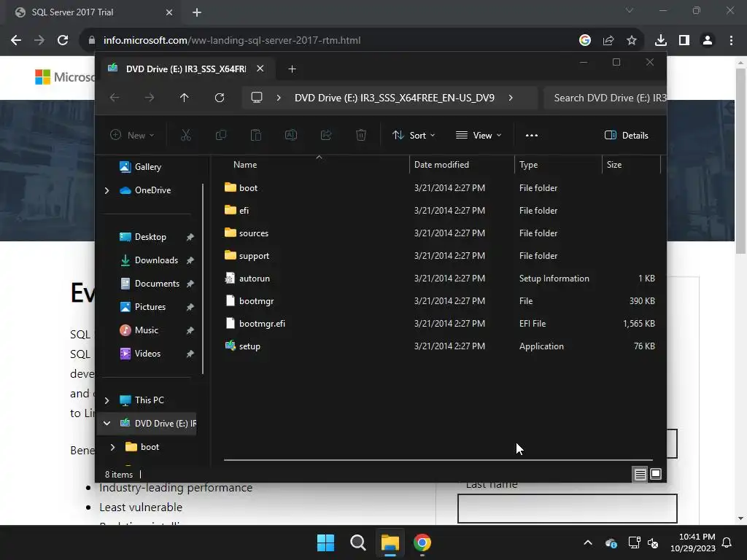Select the DVD Drive (E:) Explorer tab

click(x=186, y=69)
